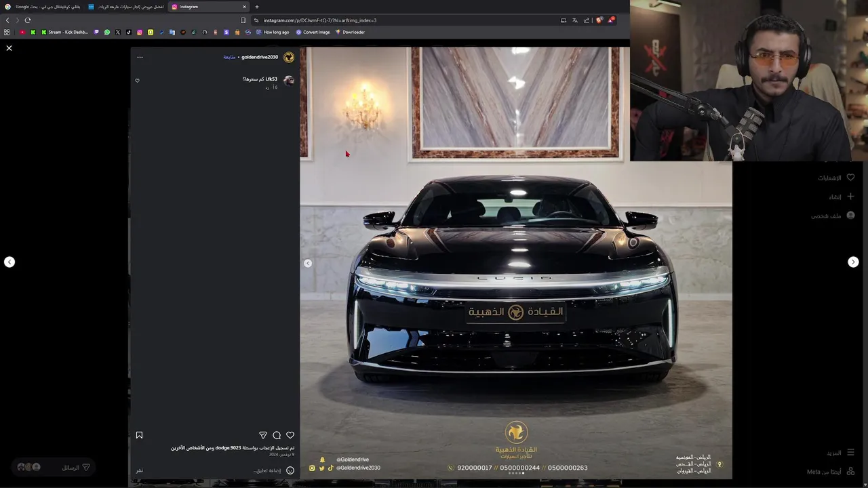This screenshot has width=868, height=488.
Task: Open the goldendrive2030 username link
Action: (x=260, y=57)
